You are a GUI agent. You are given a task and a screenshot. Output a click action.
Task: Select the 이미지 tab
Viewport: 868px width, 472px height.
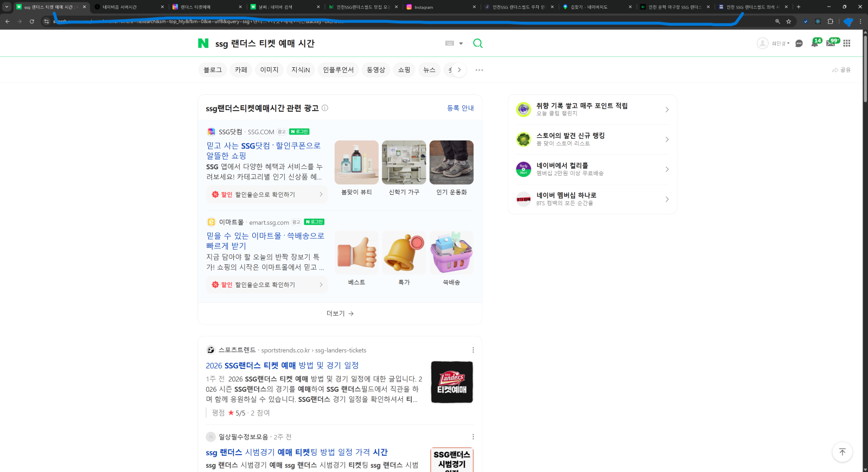(269, 70)
